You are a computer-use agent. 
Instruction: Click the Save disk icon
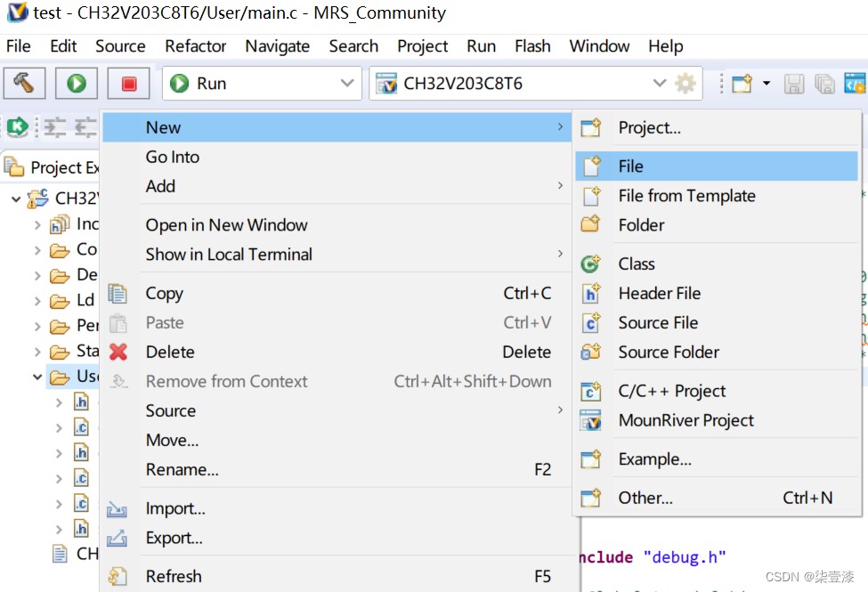(x=794, y=84)
